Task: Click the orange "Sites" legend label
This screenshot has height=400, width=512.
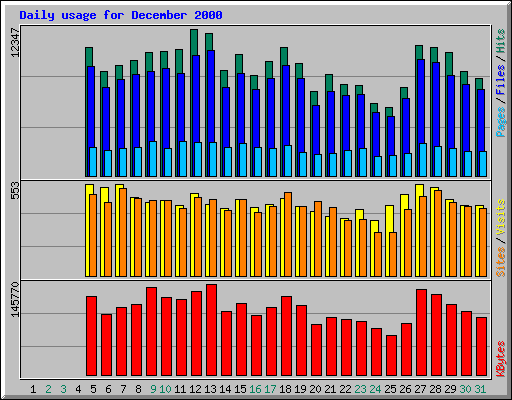Action: (501, 262)
